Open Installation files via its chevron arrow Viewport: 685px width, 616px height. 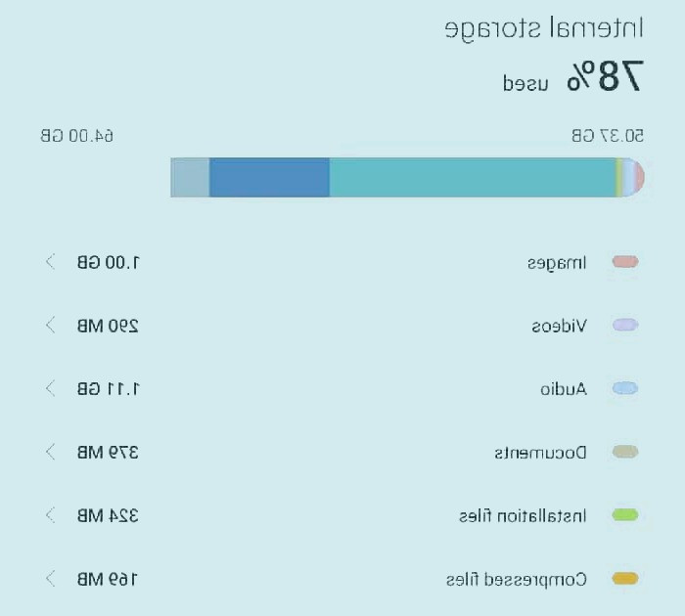point(50,515)
